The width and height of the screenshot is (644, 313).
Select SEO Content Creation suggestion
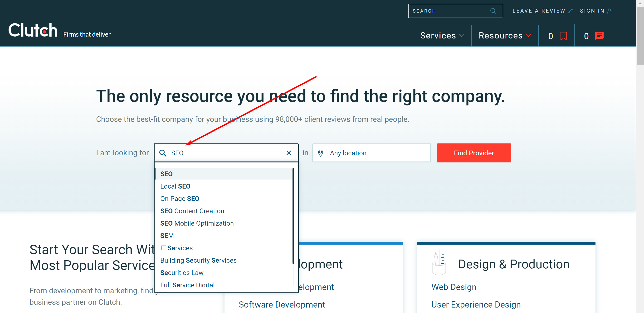[224, 211]
